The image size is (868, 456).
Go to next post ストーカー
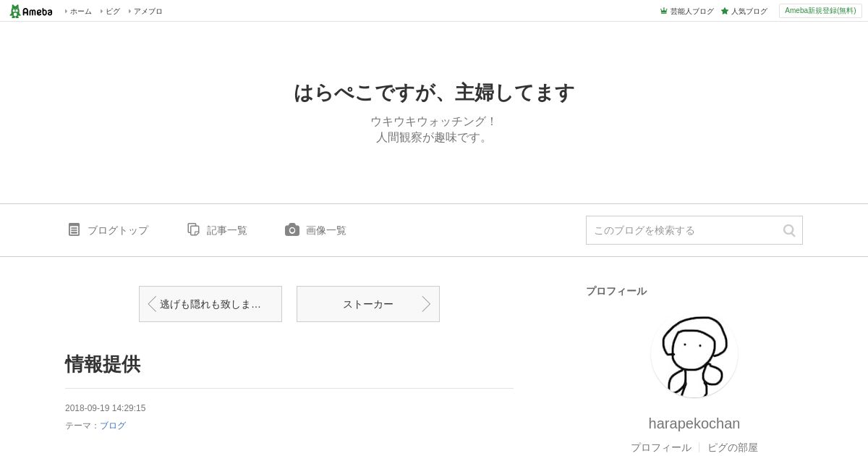[368, 304]
